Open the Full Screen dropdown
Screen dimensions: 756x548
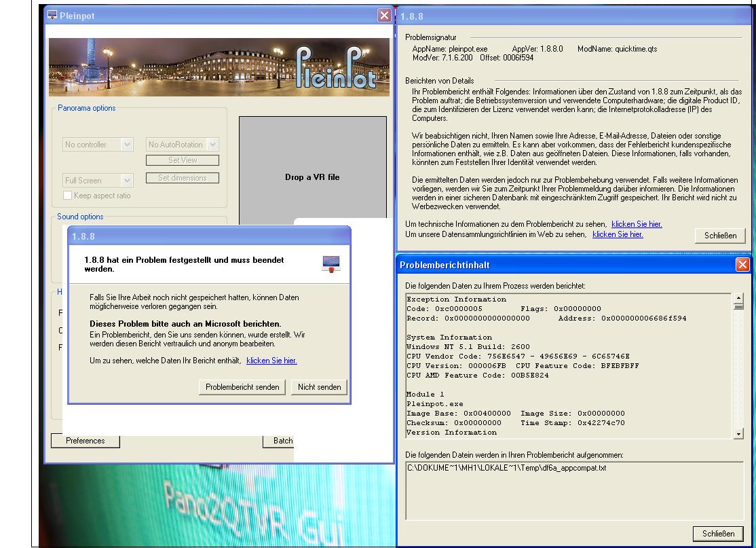click(x=127, y=181)
